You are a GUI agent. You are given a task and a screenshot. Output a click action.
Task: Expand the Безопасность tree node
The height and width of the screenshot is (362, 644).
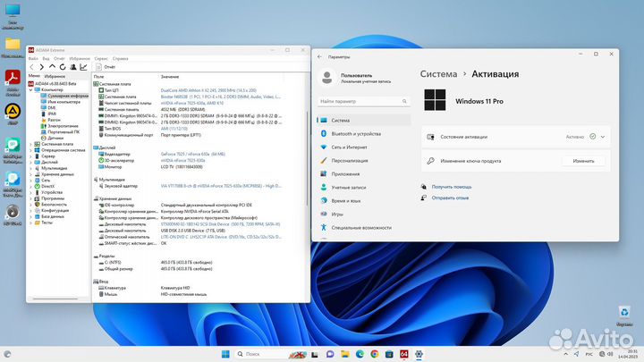click(30, 205)
